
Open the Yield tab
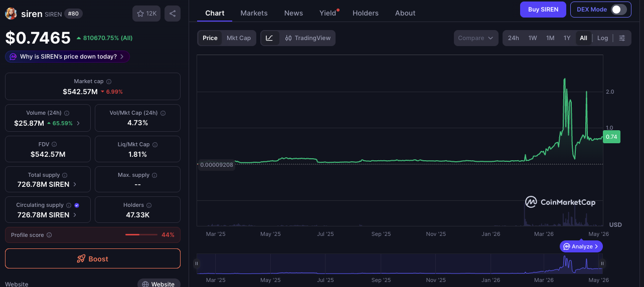(328, 13)
